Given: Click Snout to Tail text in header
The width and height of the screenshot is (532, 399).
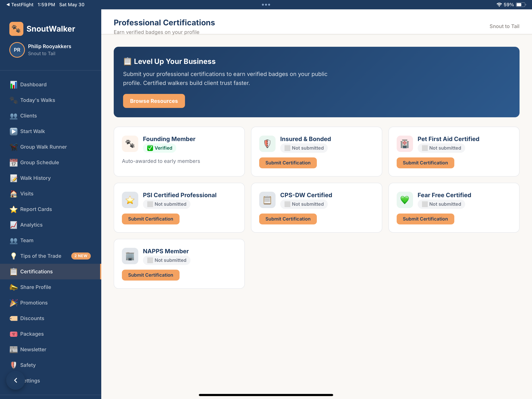Looking at the screenshot, I should pos(504,26).
